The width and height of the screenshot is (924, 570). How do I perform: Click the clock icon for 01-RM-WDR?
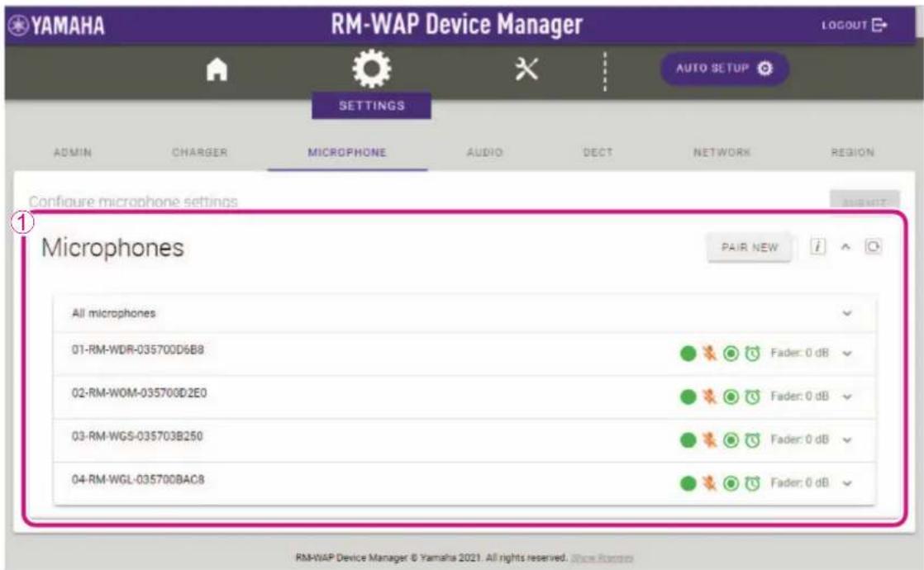pos(753,354)
